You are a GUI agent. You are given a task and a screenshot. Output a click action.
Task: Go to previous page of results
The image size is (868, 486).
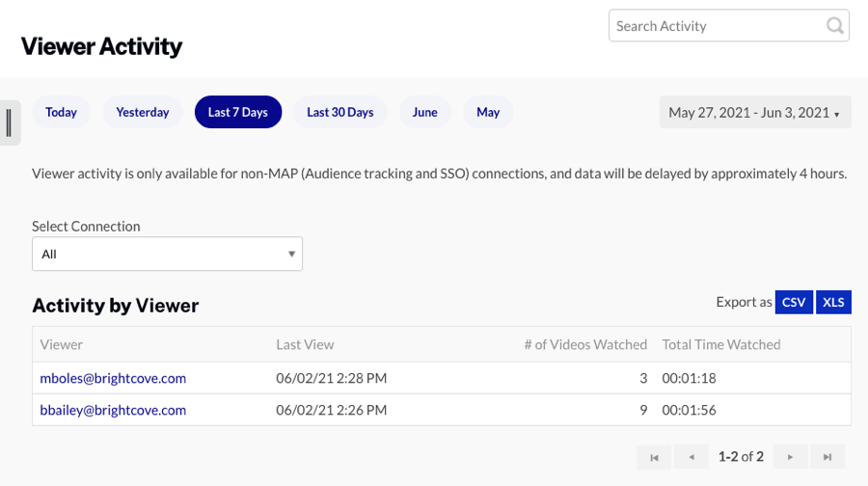(692, 457)
